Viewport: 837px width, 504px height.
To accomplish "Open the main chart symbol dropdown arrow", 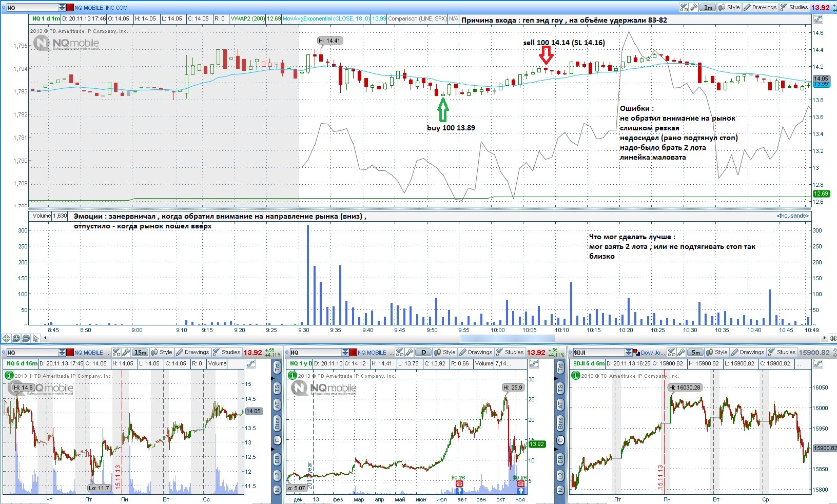I will click(62, 8).
